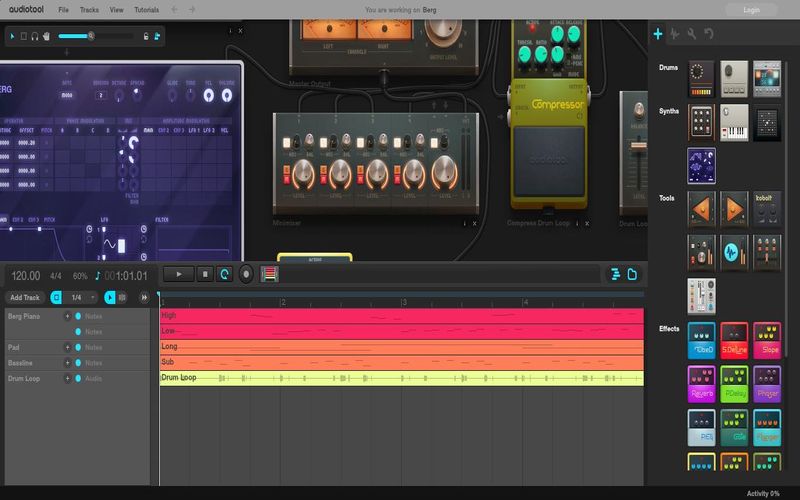Click the Login button

(x=751, y=10)
